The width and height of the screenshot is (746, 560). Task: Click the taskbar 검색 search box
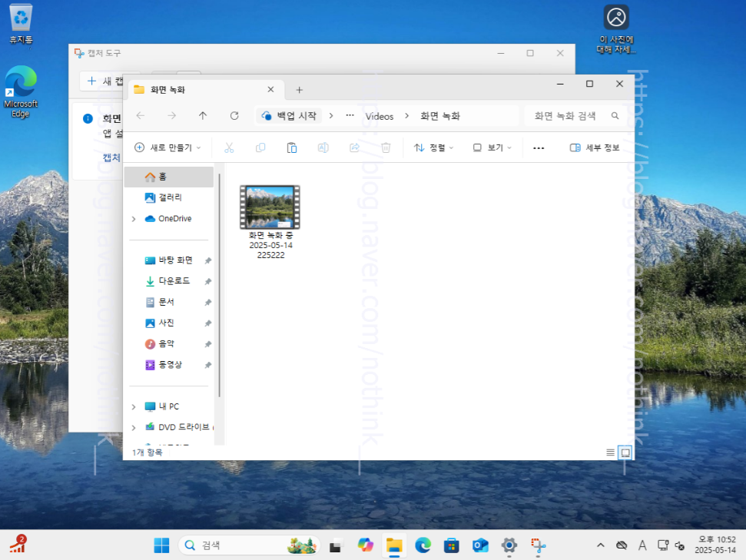[x=249, y=545]
